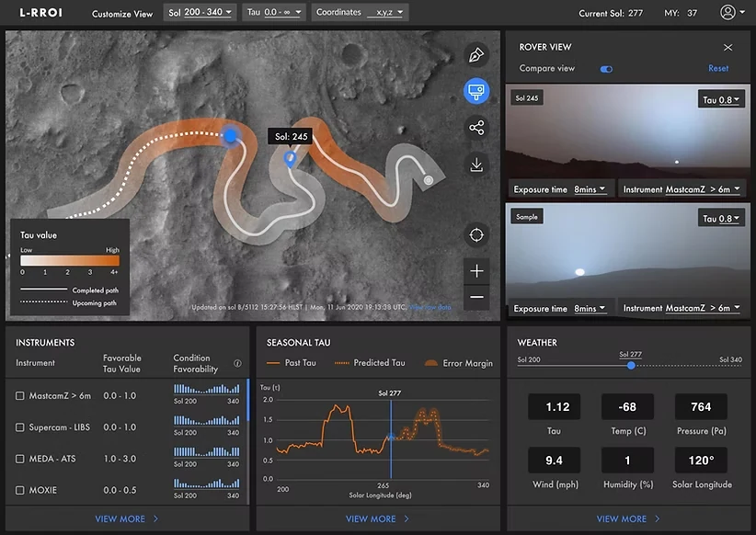The height and width of the screenshot is (535, 756).
Task: Check the MOXIE instrument checkbox
Action: click(19, 490)
